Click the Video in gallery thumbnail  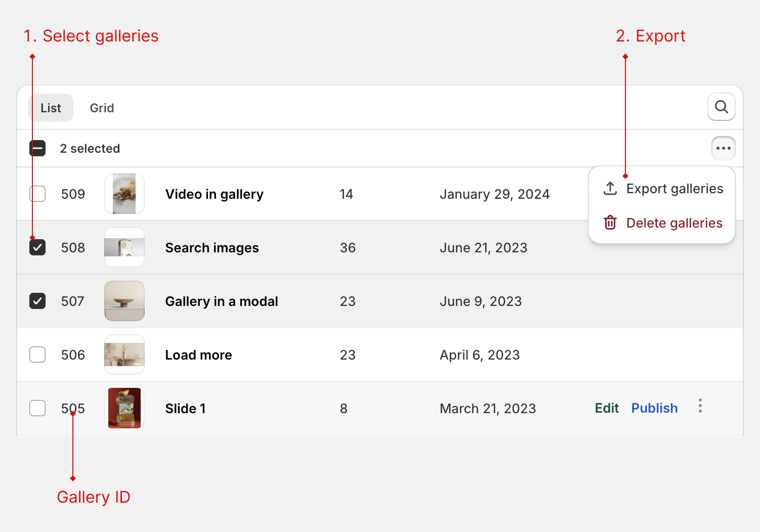pyautogui.click(x=124, y=194)
